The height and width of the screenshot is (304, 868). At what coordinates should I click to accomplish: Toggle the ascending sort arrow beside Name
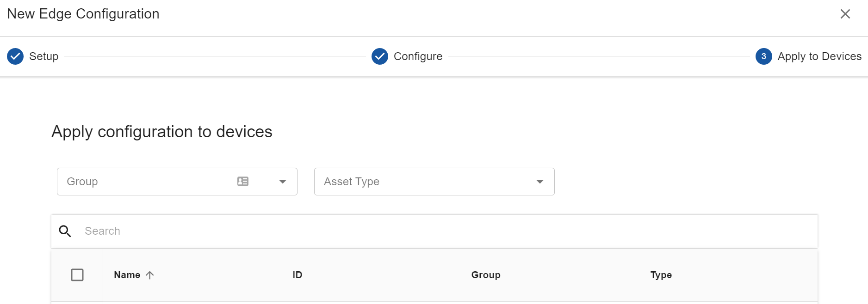click(149, 275)
